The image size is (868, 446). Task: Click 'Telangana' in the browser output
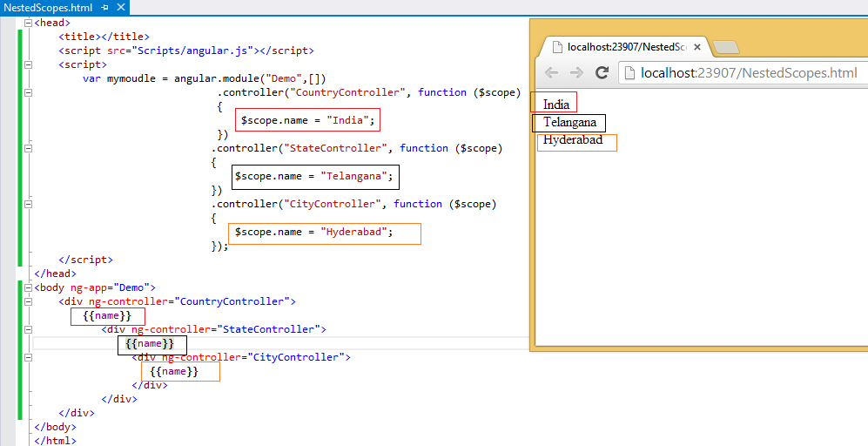(x=569, y=122)
